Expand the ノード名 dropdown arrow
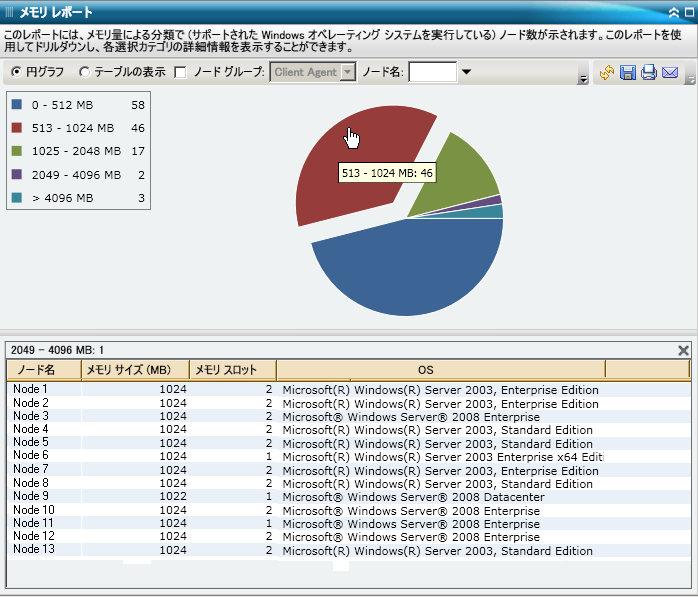 point(466,72)
